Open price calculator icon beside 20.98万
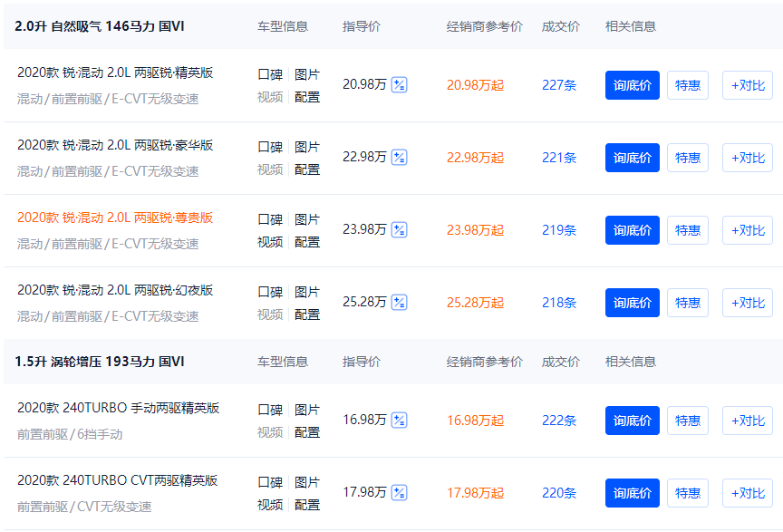The height and width of the screenshot is (532, 783). tap(399, 85)
